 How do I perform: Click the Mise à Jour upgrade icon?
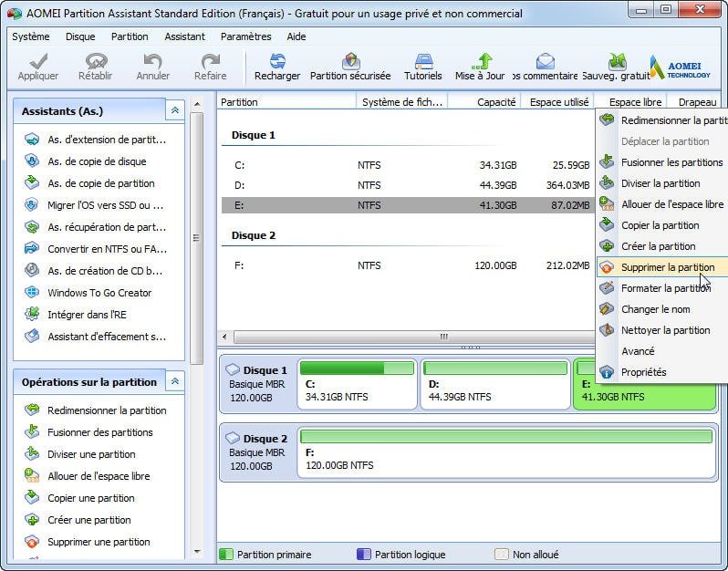(x=482, y=61)
